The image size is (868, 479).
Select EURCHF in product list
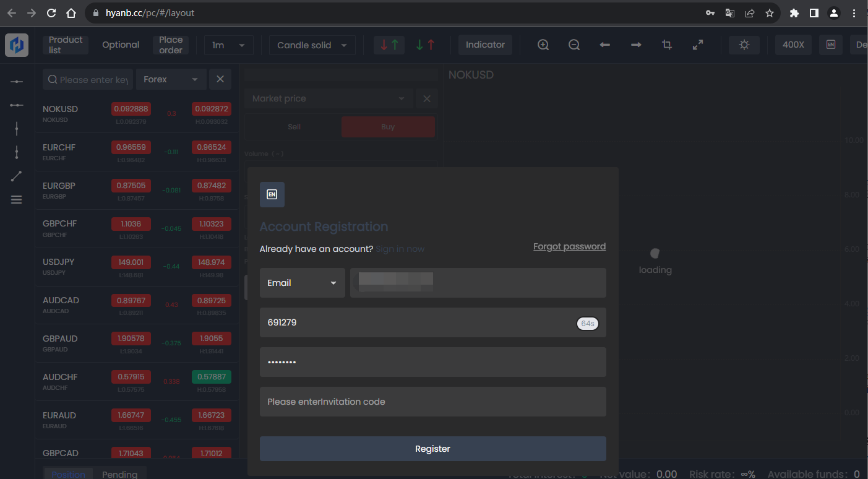click(137, 152)
